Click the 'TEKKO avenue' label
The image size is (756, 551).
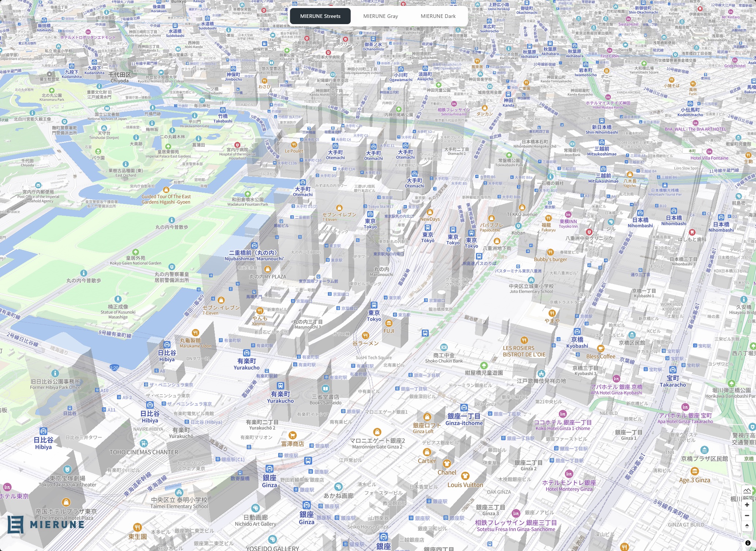coord(522,215)
